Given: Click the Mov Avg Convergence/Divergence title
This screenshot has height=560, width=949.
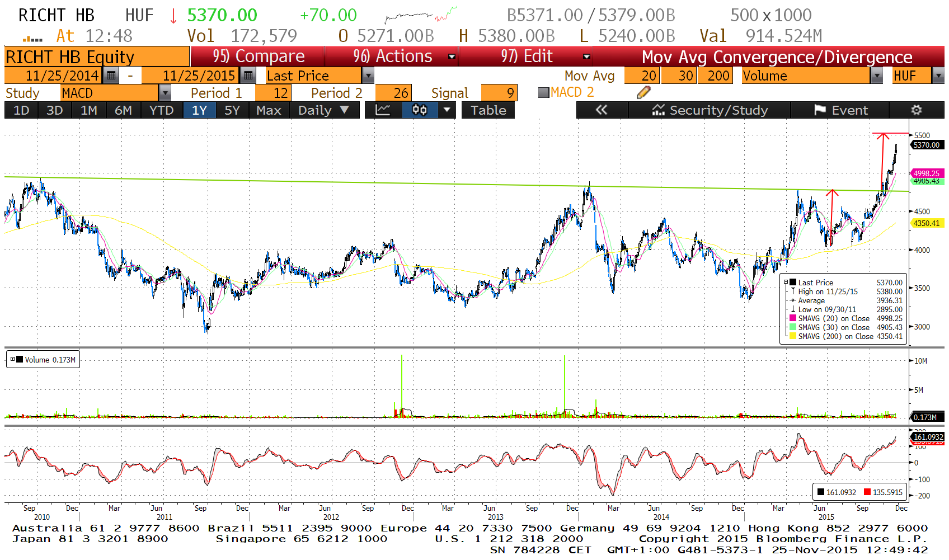Looking at the screenshot, I should tap(777, 57).
